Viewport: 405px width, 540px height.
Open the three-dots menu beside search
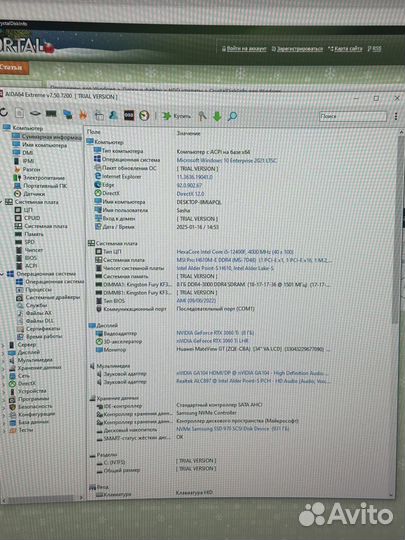pyautogui.click(x=396, y=116)
